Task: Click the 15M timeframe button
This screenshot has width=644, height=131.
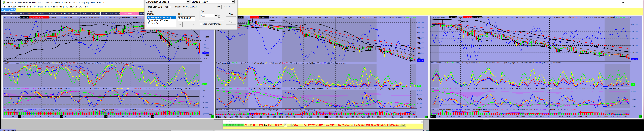Action: point(368,125)
